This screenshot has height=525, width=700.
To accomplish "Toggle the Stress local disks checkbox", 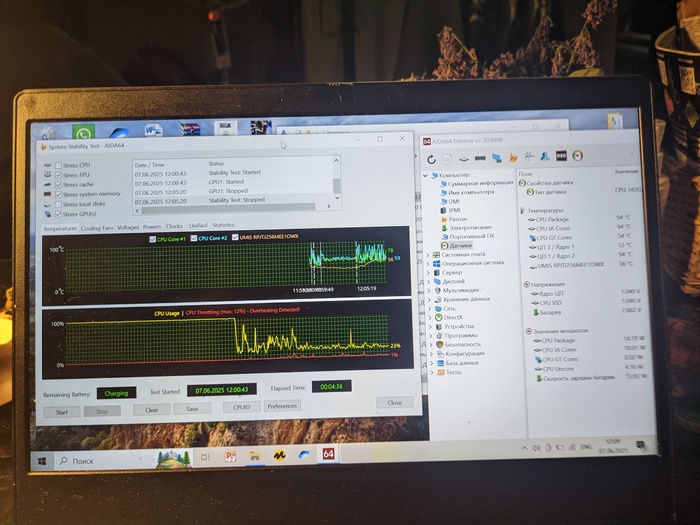I will [57, 205].
